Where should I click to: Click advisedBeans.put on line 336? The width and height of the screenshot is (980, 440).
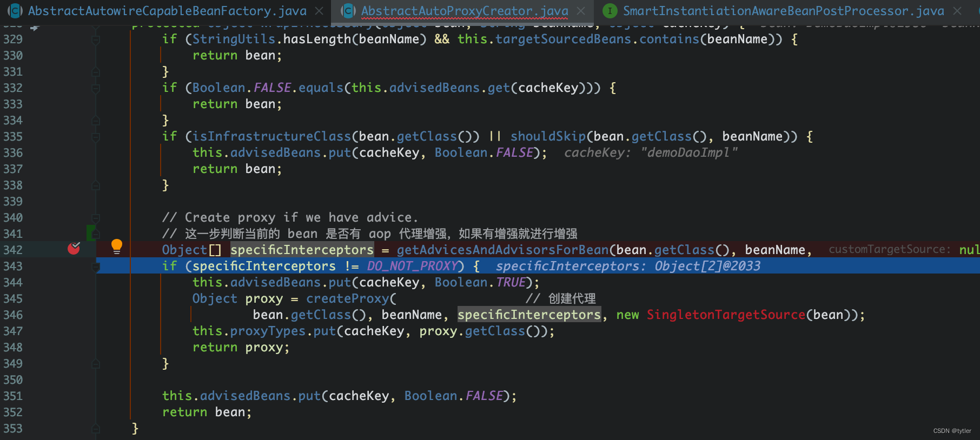290,152
